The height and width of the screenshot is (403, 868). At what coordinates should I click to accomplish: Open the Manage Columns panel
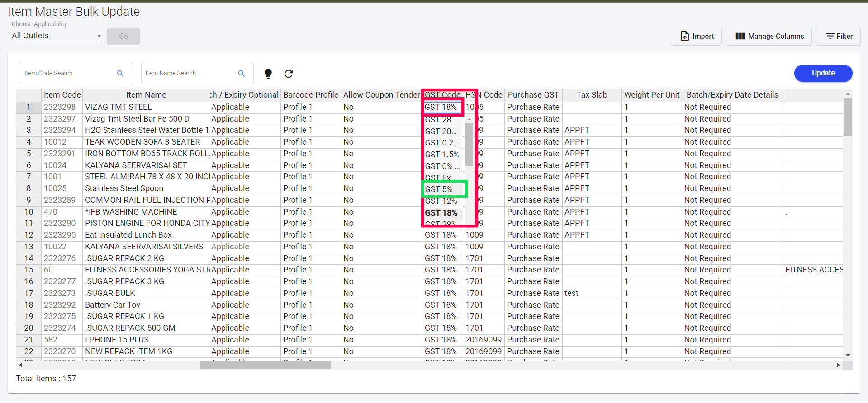click(x=769, y=36)
